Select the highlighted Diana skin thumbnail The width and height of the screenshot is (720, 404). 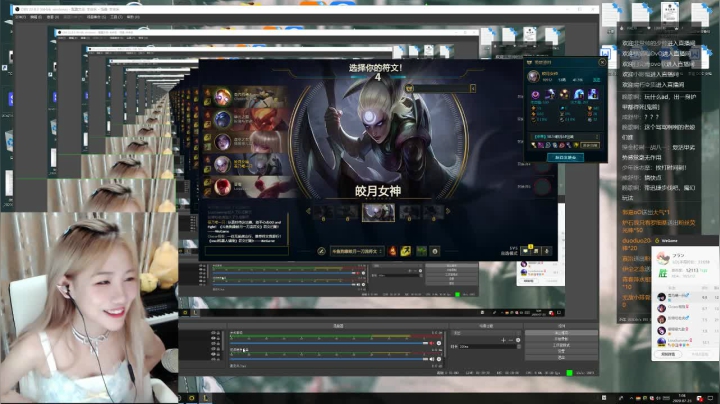(378, 213)
